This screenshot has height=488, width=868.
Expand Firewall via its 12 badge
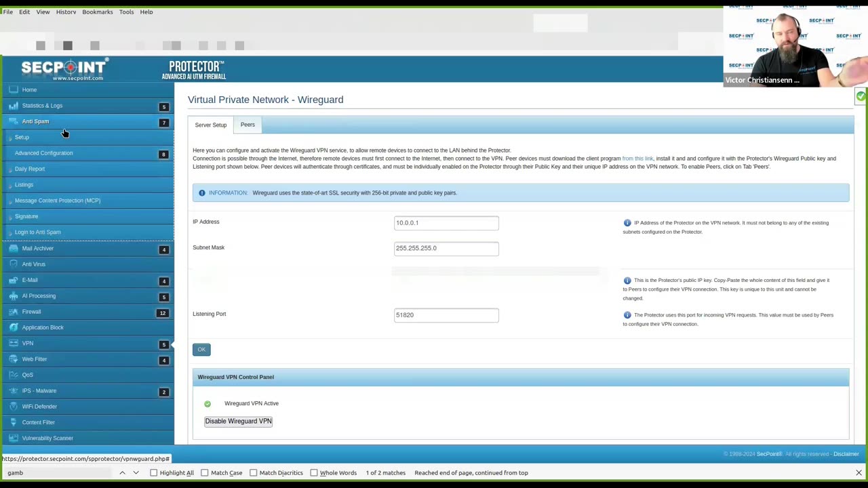point(162,312)
